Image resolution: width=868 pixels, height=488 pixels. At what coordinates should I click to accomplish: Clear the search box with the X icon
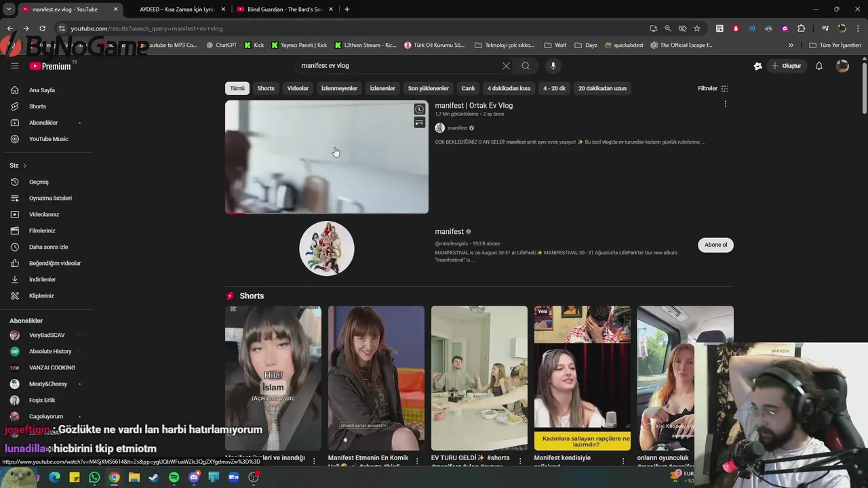(506, 66)
